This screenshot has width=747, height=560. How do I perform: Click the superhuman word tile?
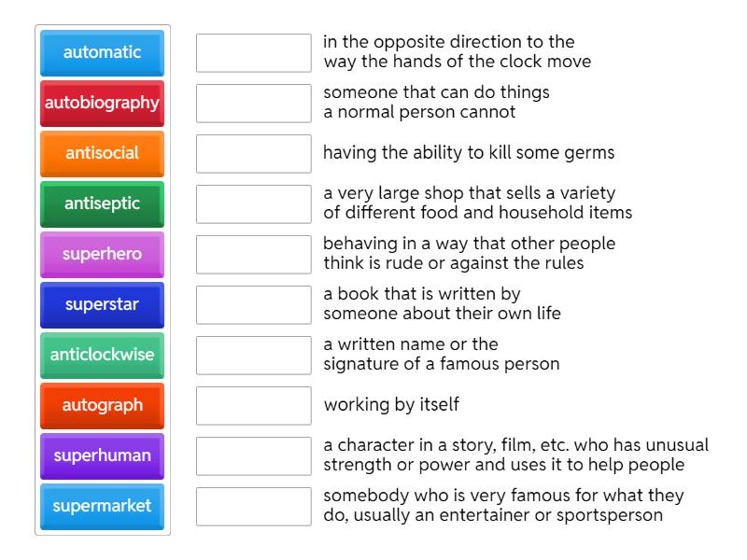102,456
